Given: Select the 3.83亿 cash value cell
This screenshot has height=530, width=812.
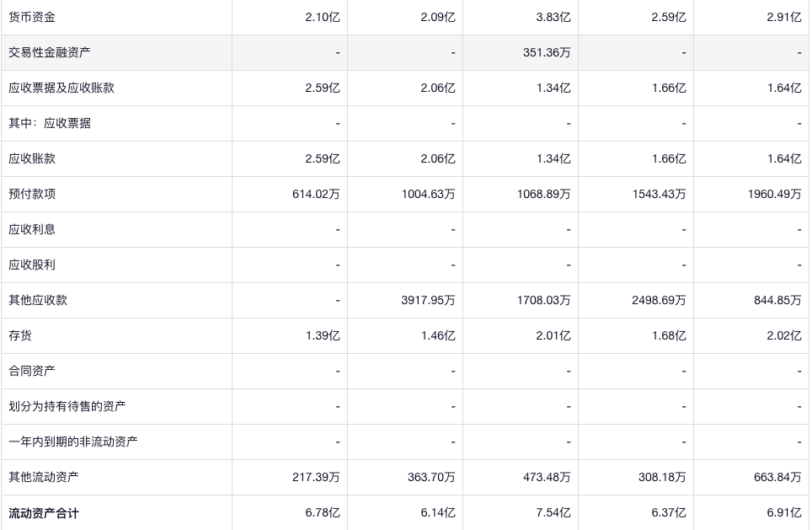Looking at the screenshot, I should tap(553, 17).
